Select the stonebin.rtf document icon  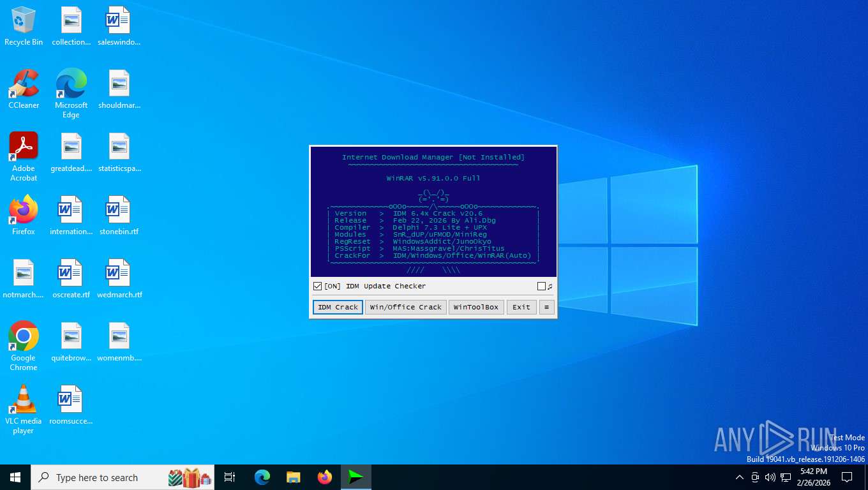point(119,216)
